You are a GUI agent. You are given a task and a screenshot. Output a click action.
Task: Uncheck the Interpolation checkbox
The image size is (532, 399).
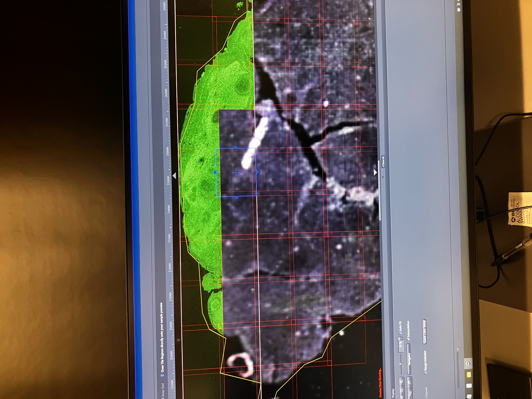pyautogui.click(x=408, y=339)
